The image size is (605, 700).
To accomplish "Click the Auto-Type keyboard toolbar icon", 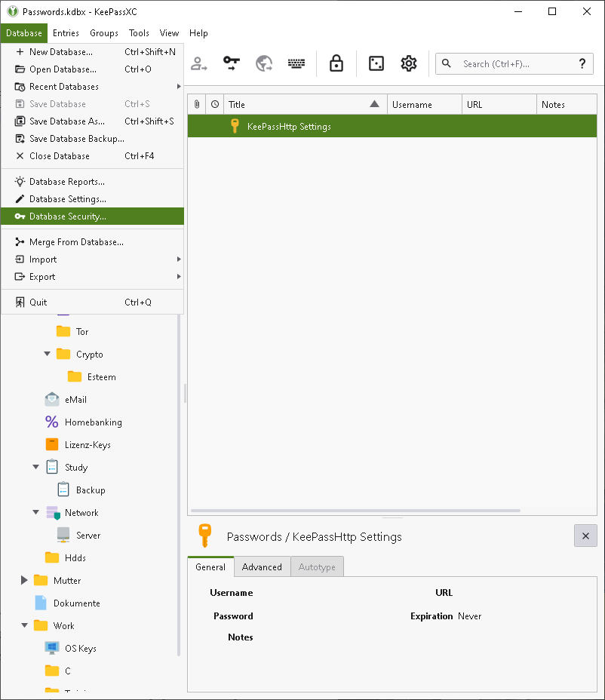I will click(x=296, y=64).
